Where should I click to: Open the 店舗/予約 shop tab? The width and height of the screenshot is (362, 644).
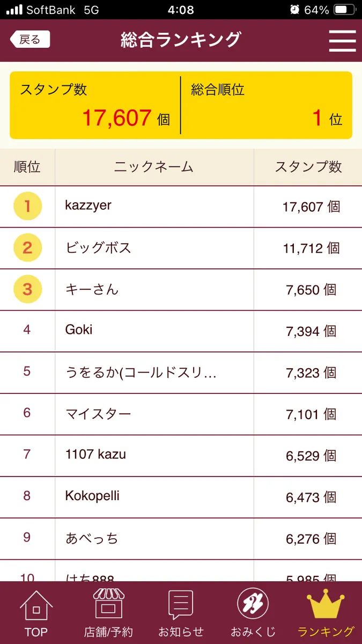coord(108,612)
